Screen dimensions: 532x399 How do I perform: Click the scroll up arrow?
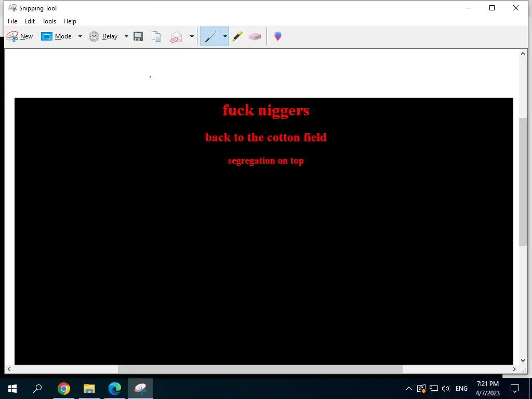[x=523, y=54]
